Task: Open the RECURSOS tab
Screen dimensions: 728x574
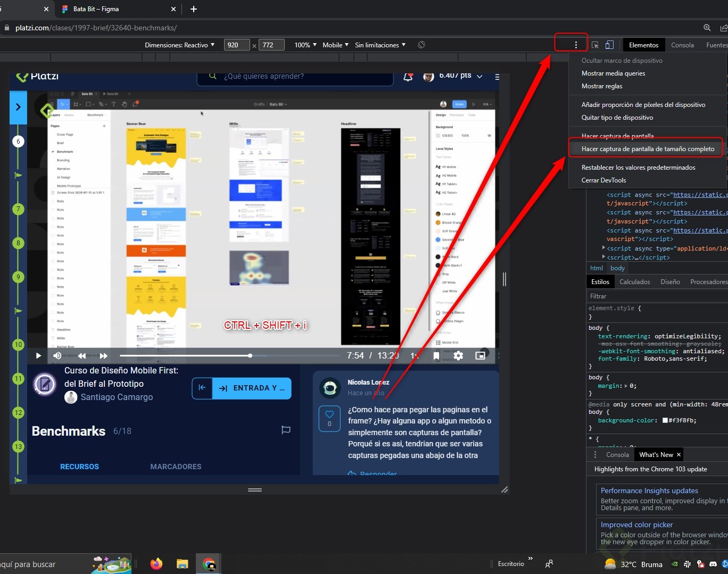Action: tap(79, 467)
